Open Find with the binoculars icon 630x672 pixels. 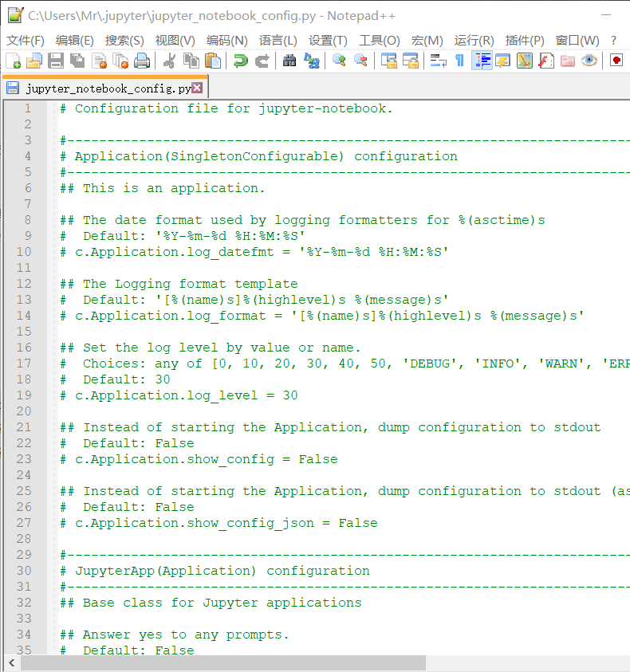coord(289,61)
